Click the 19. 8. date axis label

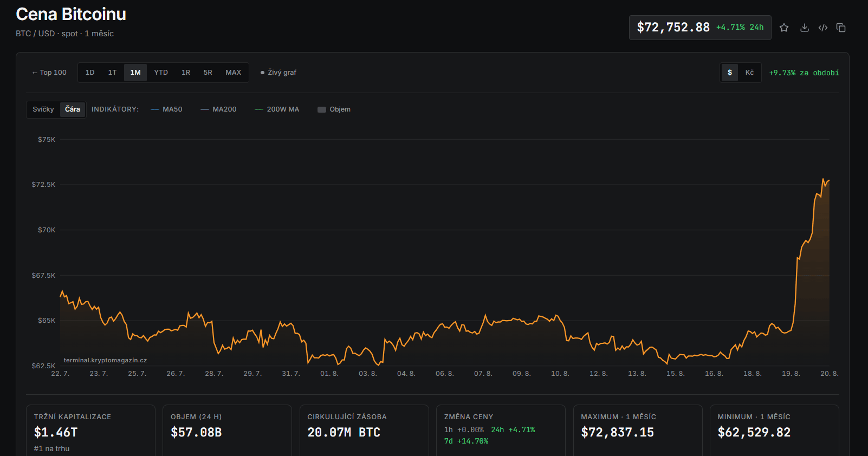point(791,374)
